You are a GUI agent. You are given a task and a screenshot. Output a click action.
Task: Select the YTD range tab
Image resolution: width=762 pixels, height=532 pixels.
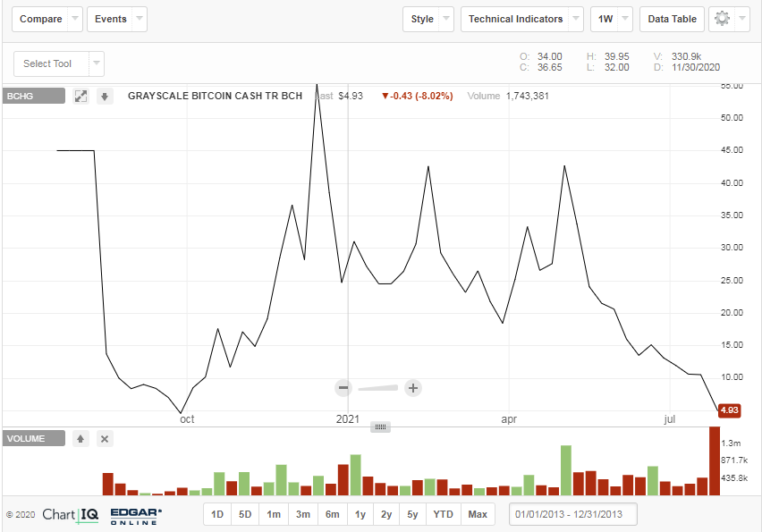point(444,514)
